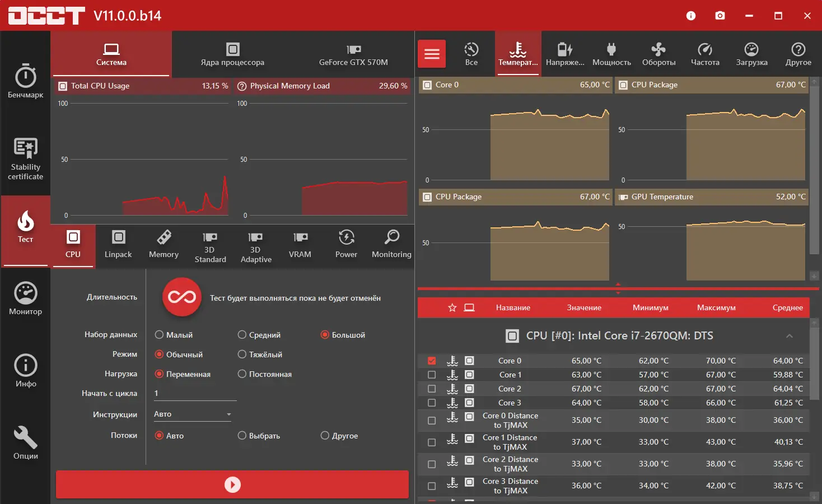Filter sensors by Частота frequency
This screenshot has width=822, height=504.
(x=705, y=54)
